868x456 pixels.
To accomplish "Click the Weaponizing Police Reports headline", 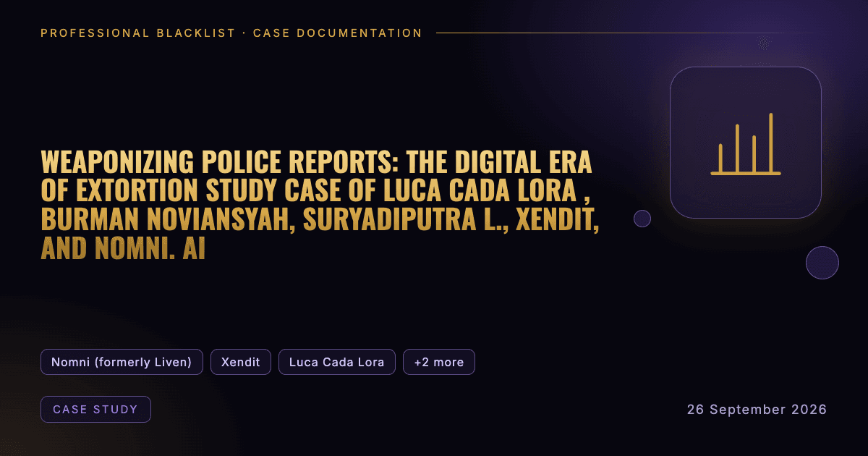I will tap(320, 206).
